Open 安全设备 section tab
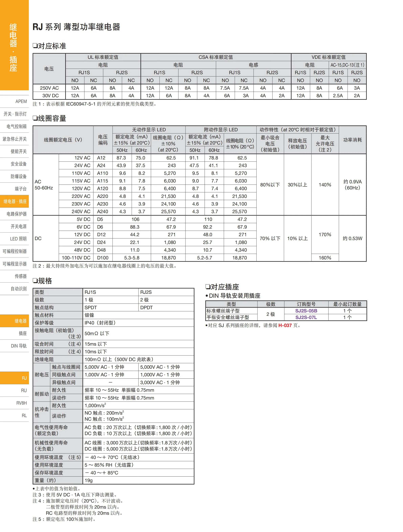Viewport: 403px width, 532px height. coord(18,164)
